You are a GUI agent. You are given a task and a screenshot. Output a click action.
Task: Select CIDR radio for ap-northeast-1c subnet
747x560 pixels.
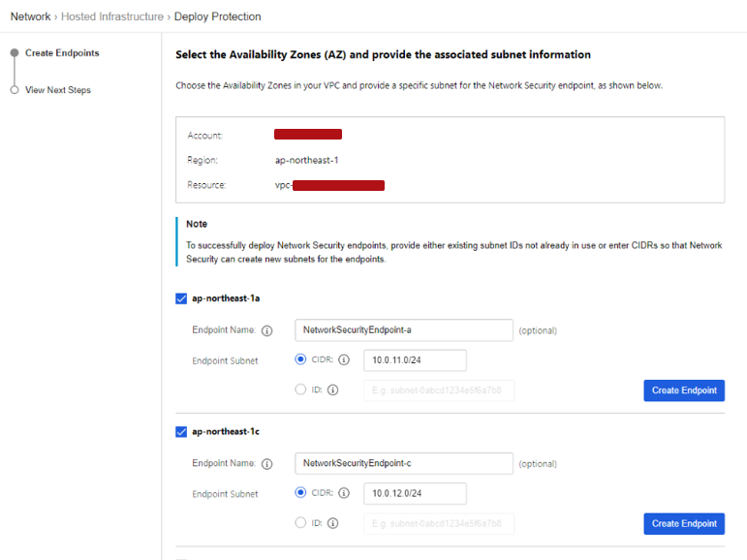coord(300,494)
